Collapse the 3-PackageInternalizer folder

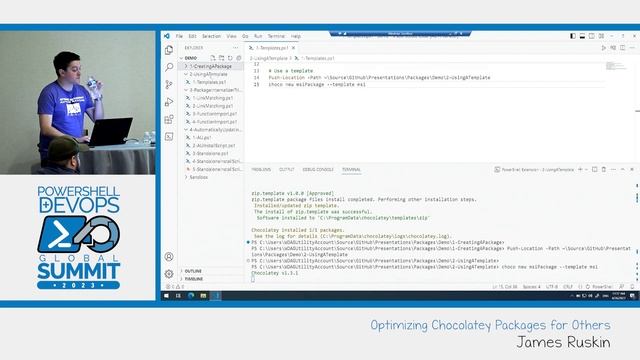pos(211,90)
